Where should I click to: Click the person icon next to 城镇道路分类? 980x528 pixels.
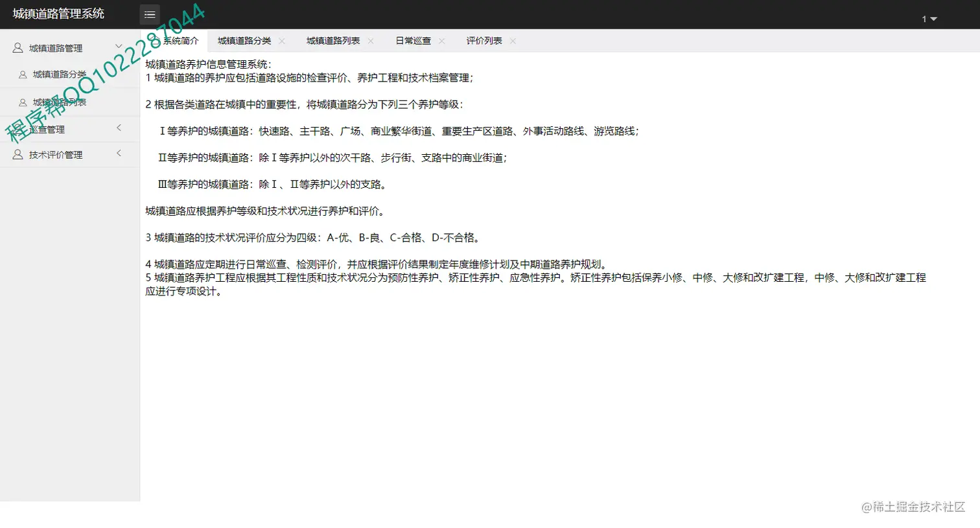pos(22,75)
